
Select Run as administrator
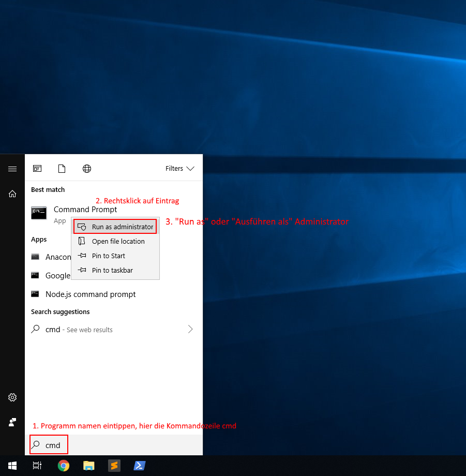[x=122, y=227]
